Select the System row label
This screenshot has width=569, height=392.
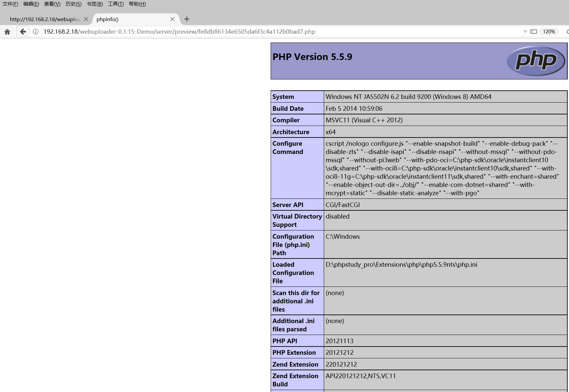pos(297,97)
